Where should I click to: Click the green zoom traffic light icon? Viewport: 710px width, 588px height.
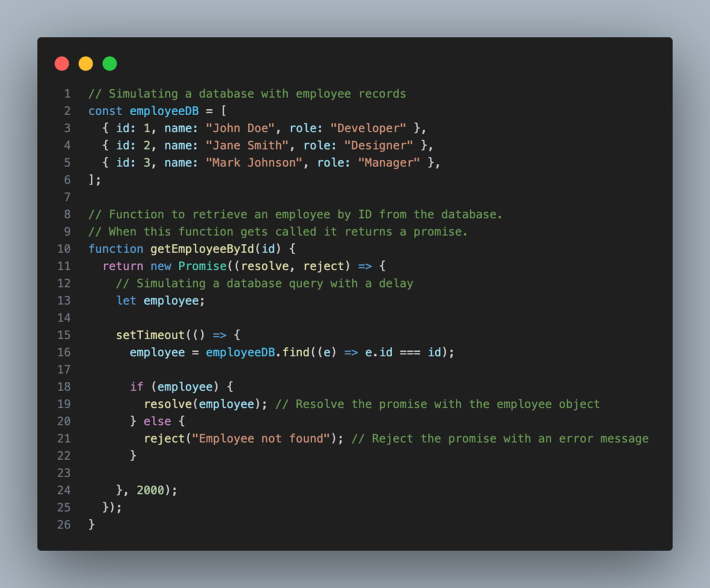click(x=109, y=63)
